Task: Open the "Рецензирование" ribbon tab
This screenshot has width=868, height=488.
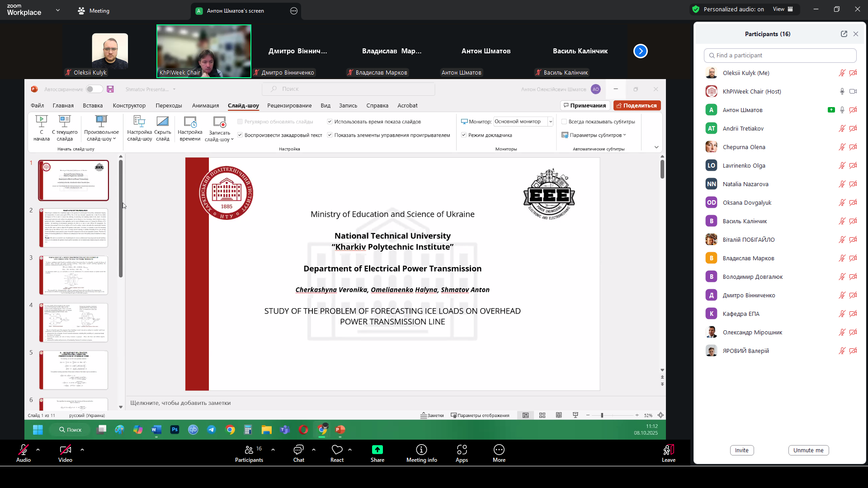Action: tap(290, 105)
